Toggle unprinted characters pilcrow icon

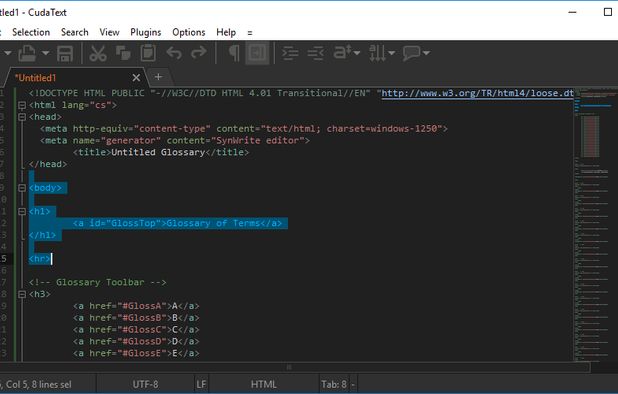tap(234, 53)
